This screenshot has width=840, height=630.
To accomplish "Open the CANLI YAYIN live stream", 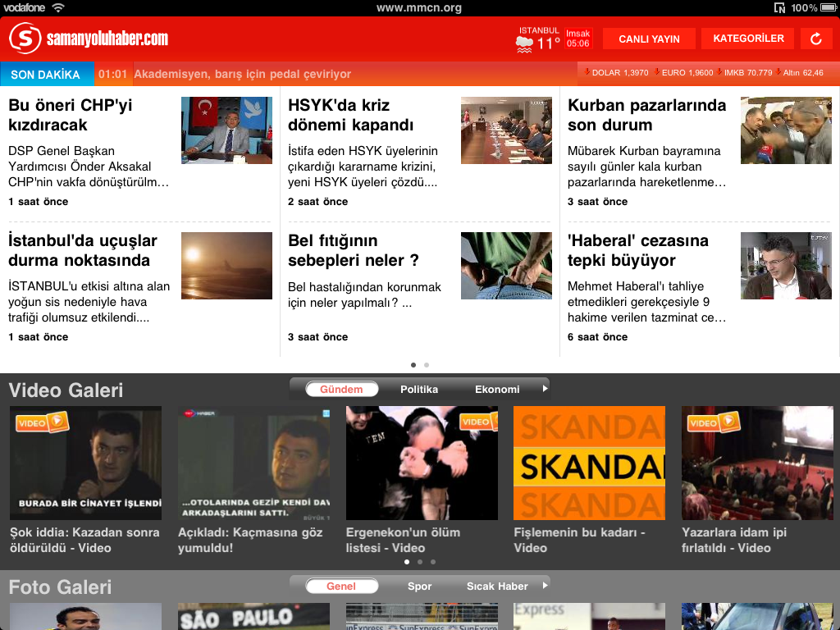I will coord(649,39).
